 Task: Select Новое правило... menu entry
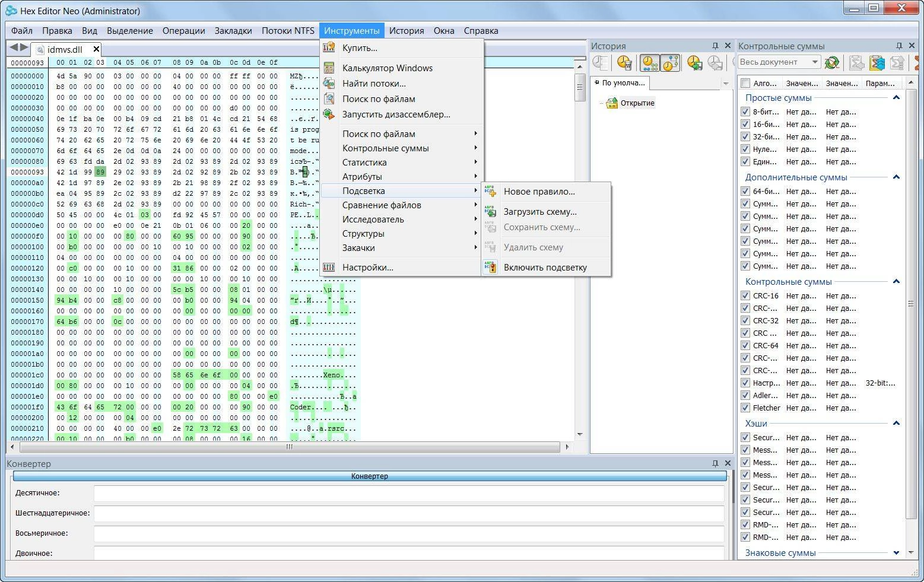click(546, 191)
